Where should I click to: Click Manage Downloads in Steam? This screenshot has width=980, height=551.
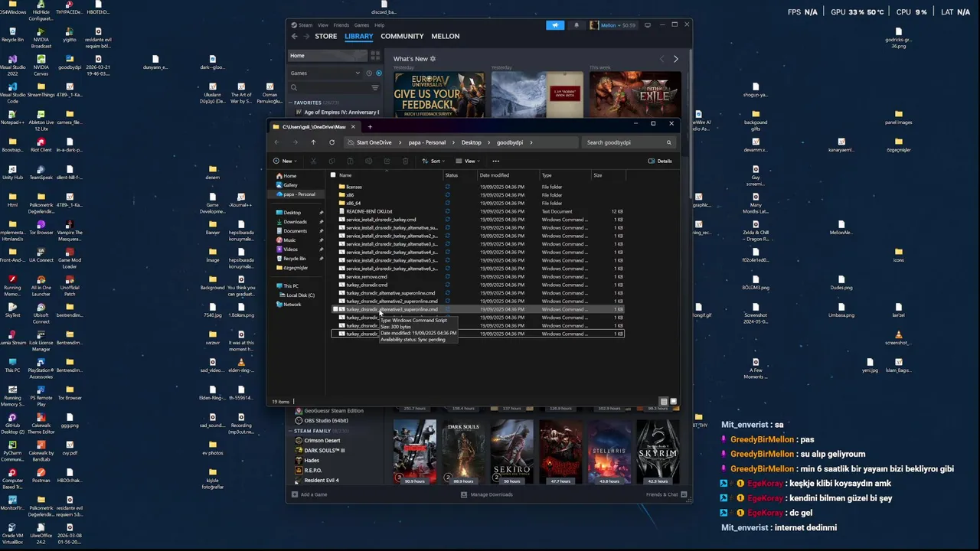[x=487, y=494]
